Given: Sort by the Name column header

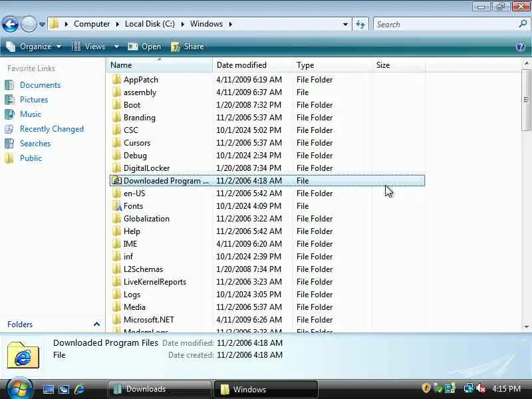Looking at the screenshot, I should [x=159, y=65].
